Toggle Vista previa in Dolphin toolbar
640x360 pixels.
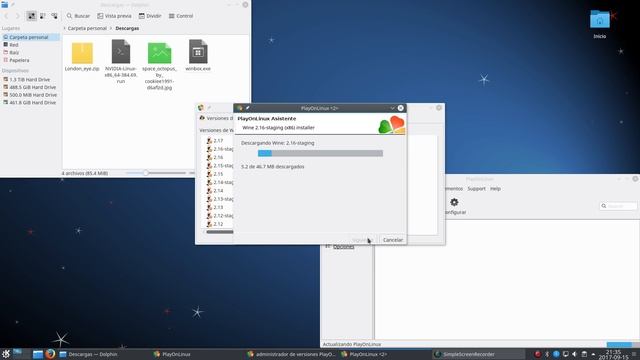coord(114,16)
